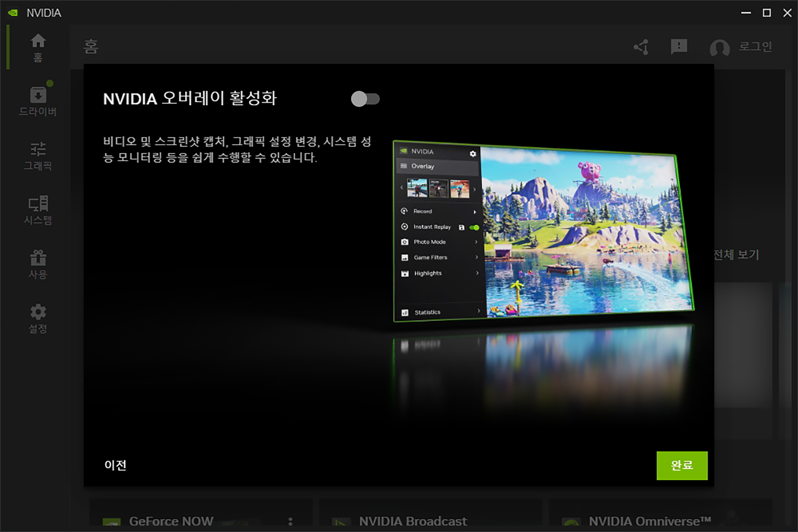This screenshot has height=532, width=798.
Task: Open the 설정 gear icon
Action: (x=38, y=312)
